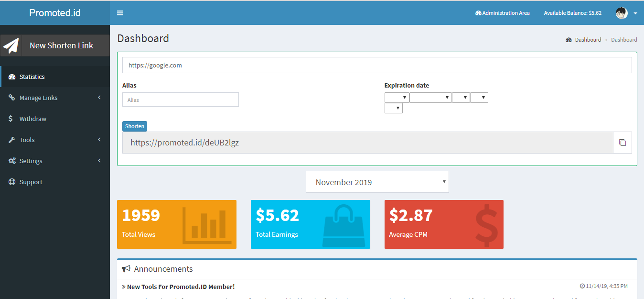Image resolution: width=644 pixels, height=299 pixels.
Task: Click the Manage Links chain icon
Action: tap(12, 98)
